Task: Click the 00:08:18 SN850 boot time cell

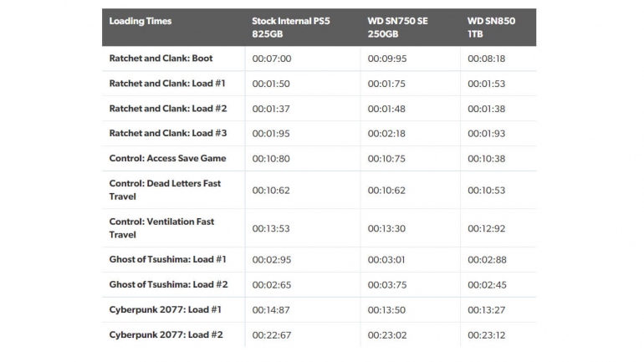Action: 486,59
